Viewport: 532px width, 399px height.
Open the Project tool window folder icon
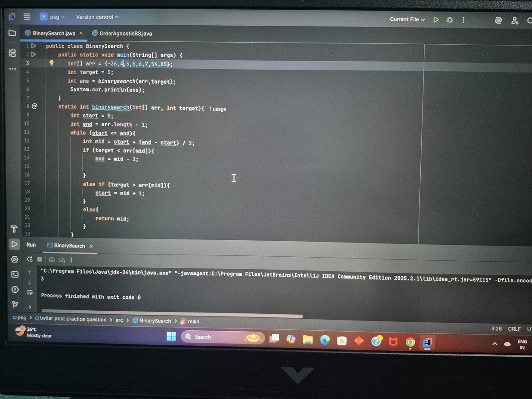pyautogui.click(x=12, y=33)
